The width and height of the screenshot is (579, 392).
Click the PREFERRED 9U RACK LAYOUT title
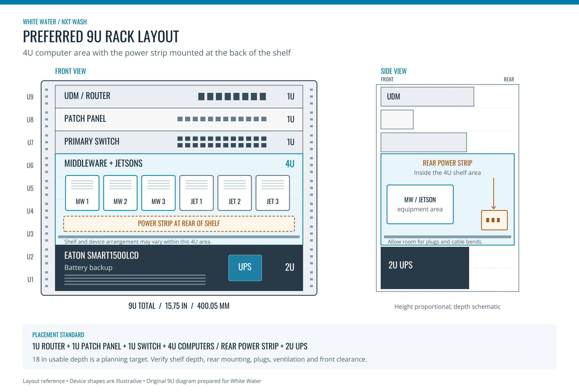[101, 37]
